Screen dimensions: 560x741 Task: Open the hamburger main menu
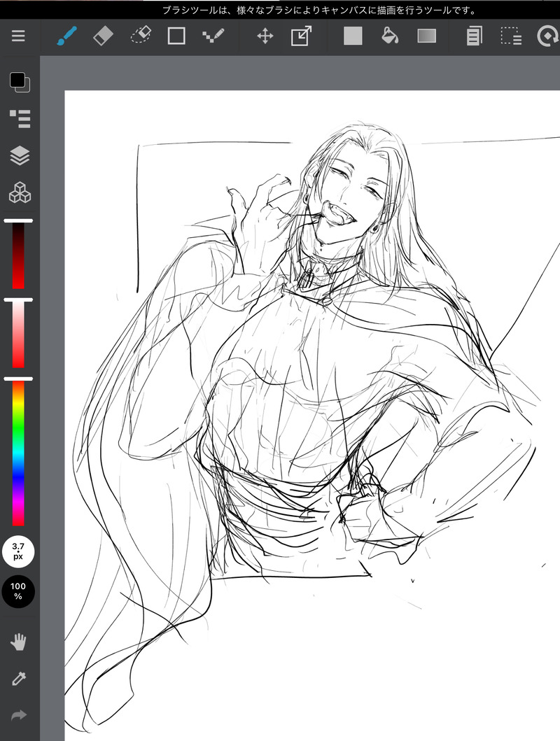click(x=18, y=36)
